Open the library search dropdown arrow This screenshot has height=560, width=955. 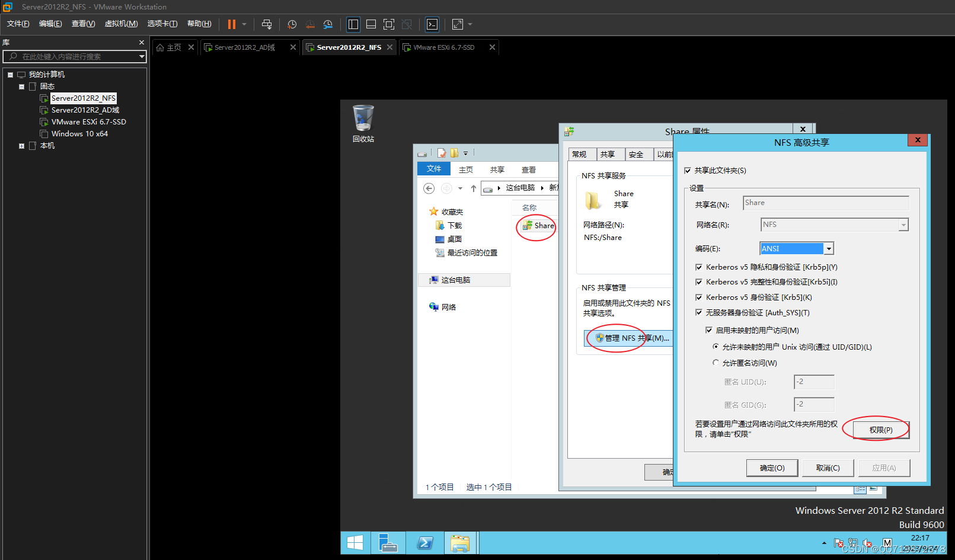click(142, 57)
